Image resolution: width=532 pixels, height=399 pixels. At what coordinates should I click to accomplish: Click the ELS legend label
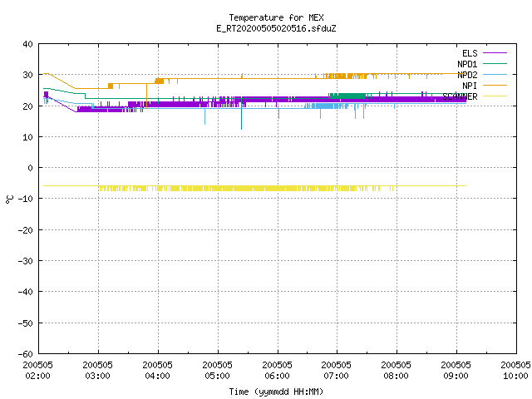click(x=470, y=53)
